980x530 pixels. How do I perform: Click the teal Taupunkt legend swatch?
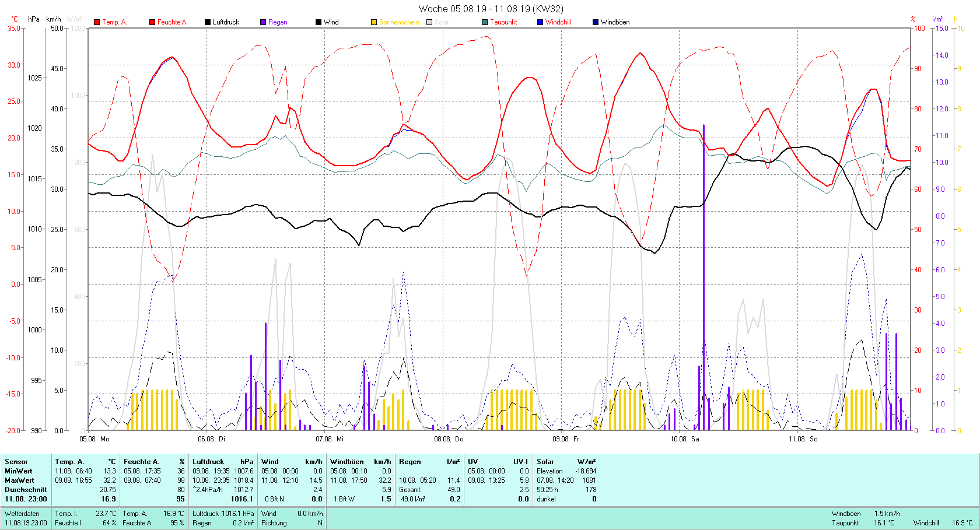(x=485, y=22)
